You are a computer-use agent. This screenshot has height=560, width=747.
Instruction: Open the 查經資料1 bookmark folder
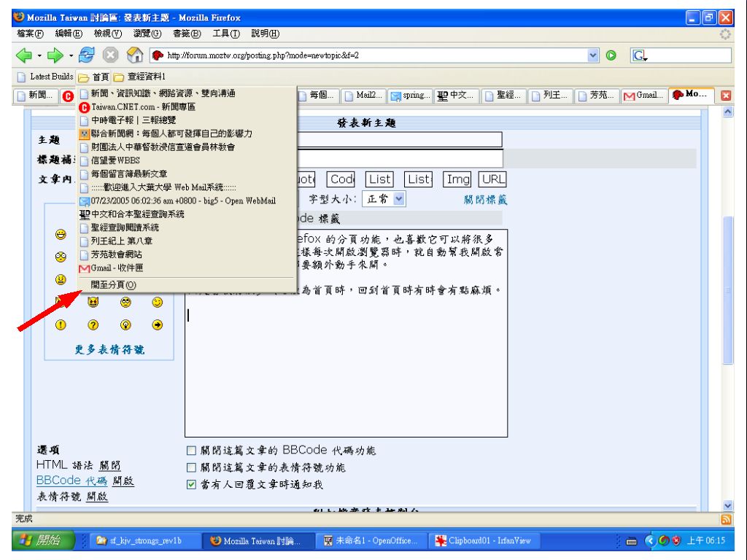(x=139, y=77)
